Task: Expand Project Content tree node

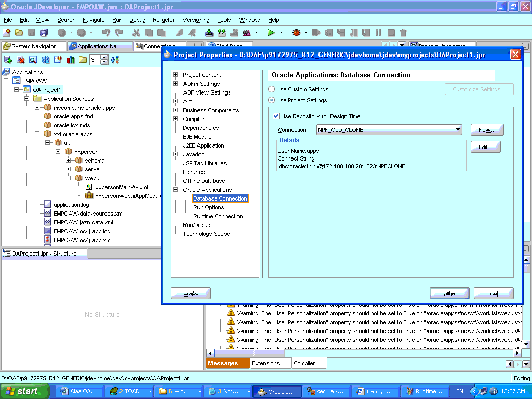Action: tap(176, 75)
